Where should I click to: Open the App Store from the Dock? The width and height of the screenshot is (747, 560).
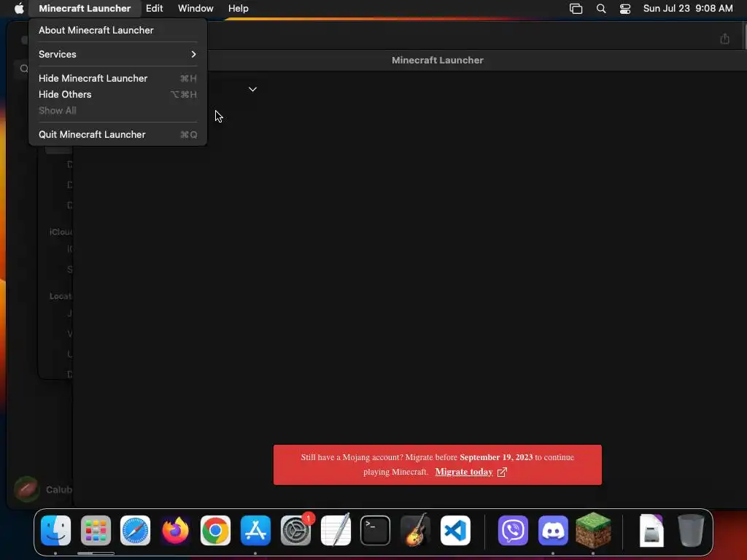click(x=255, y=530)
